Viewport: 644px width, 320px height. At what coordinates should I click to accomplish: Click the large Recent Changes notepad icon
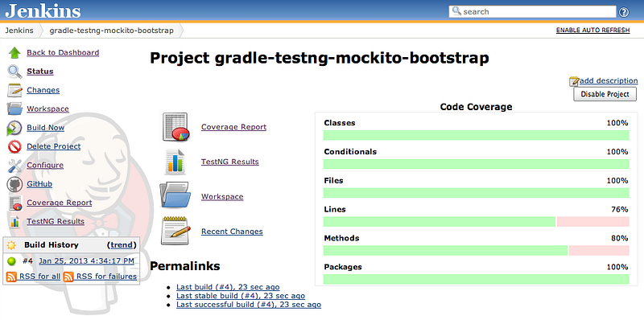point(175,231)
